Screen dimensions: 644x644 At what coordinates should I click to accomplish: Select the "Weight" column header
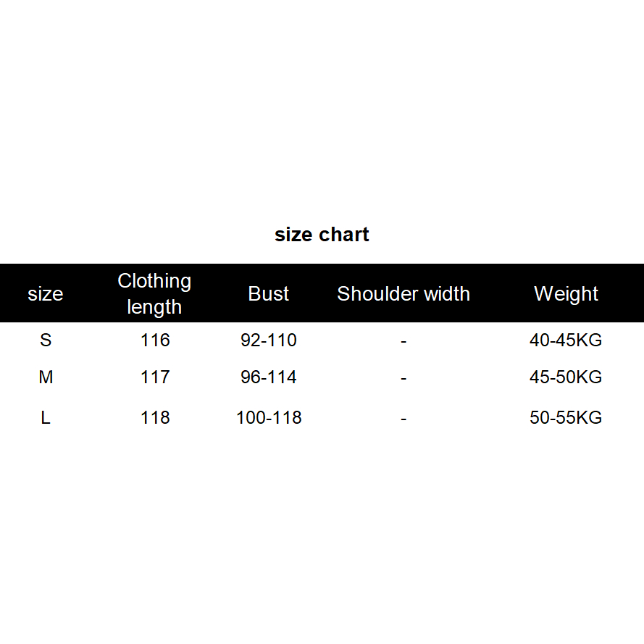[x=566, y=294]
